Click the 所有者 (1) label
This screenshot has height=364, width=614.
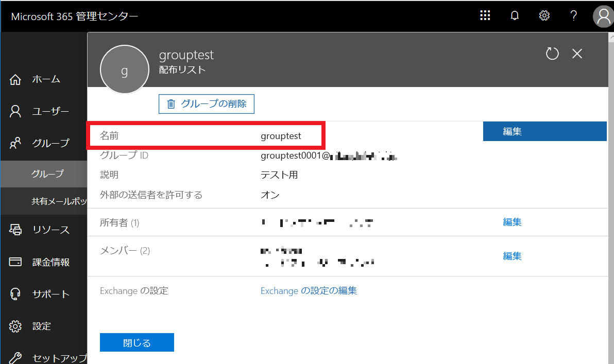[120, 223]
